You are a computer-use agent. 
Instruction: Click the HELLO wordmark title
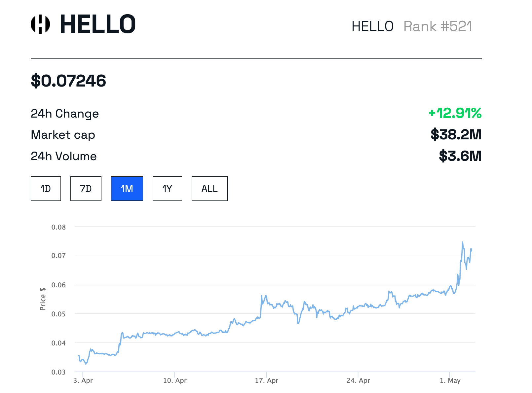(98, 24)
